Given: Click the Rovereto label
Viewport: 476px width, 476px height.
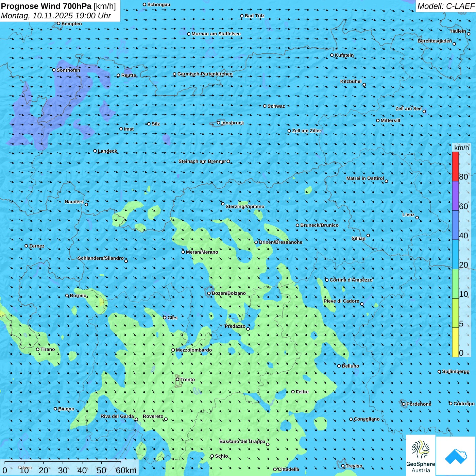Looking at the screenshot, I should tap(153, 416).
